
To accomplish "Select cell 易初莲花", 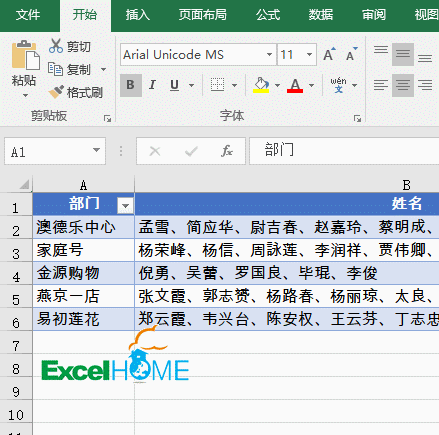I will pos(83,319).
